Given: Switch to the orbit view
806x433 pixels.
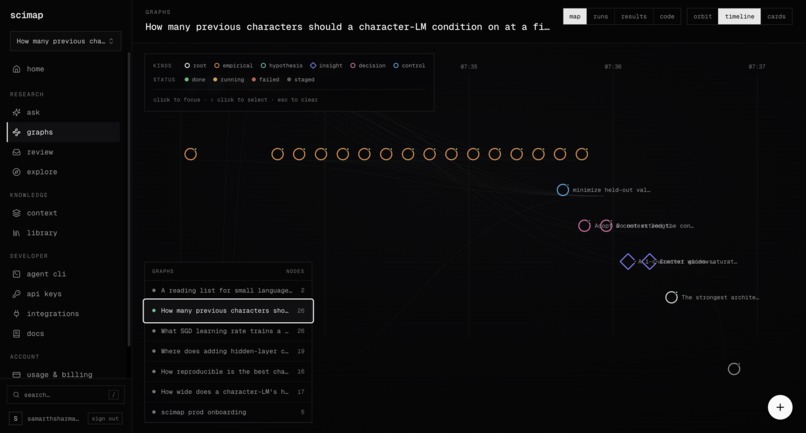Looking at the screenshot, I should (x=703, y=16).
